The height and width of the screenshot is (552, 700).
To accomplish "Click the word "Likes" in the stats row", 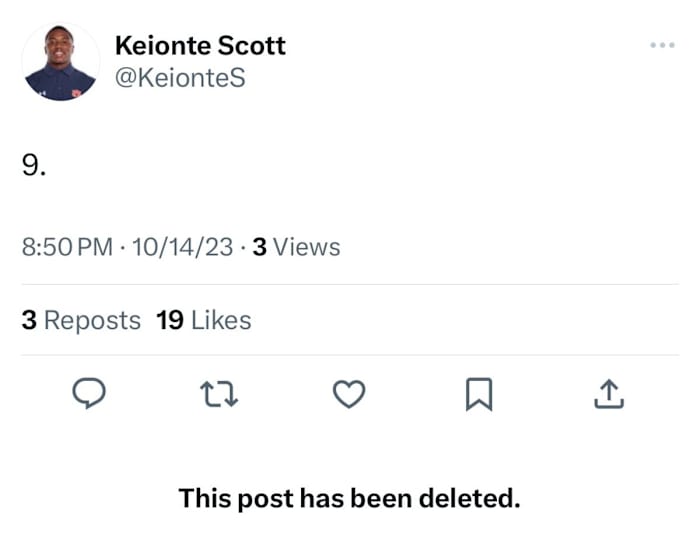I will click(x=221, y=320).
